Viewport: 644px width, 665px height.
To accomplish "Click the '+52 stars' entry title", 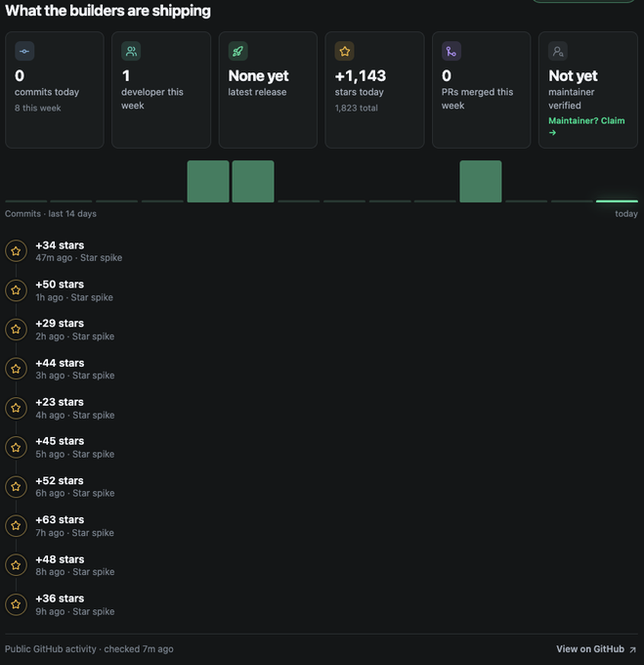I will 60,480.
